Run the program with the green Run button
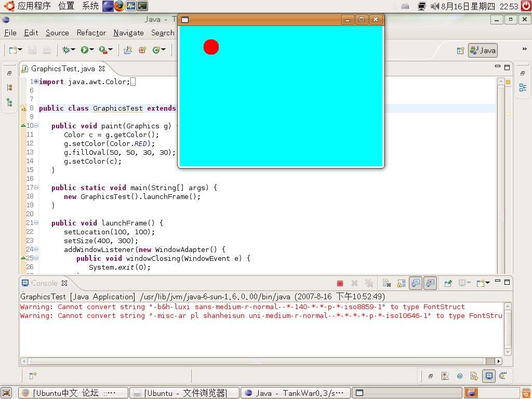Screen dimensions: 532x399 pyautogui.click(x=85, y=50)
